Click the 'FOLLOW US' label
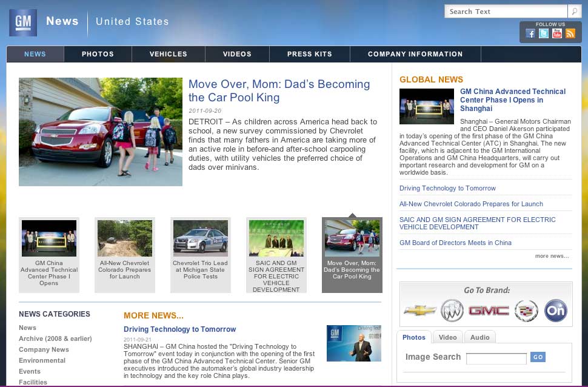Image resolution: width=588 pixels, height=387 pixels. point(550,24)
